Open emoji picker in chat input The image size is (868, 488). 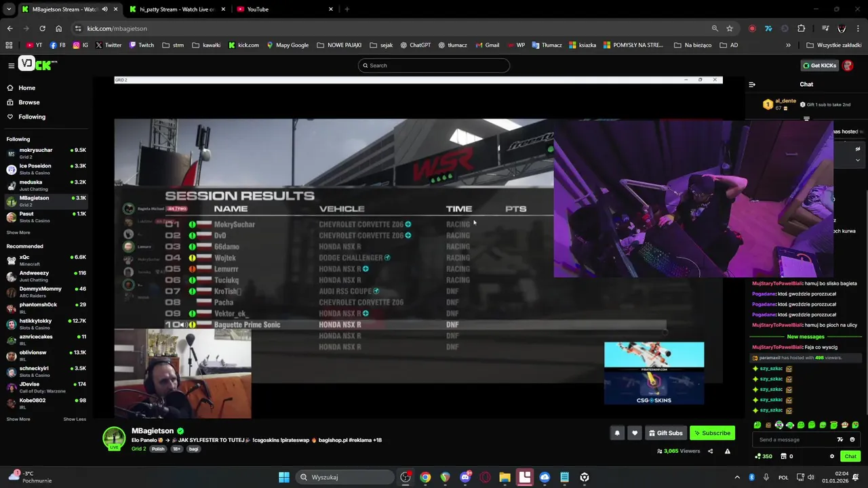click(852, 440)
